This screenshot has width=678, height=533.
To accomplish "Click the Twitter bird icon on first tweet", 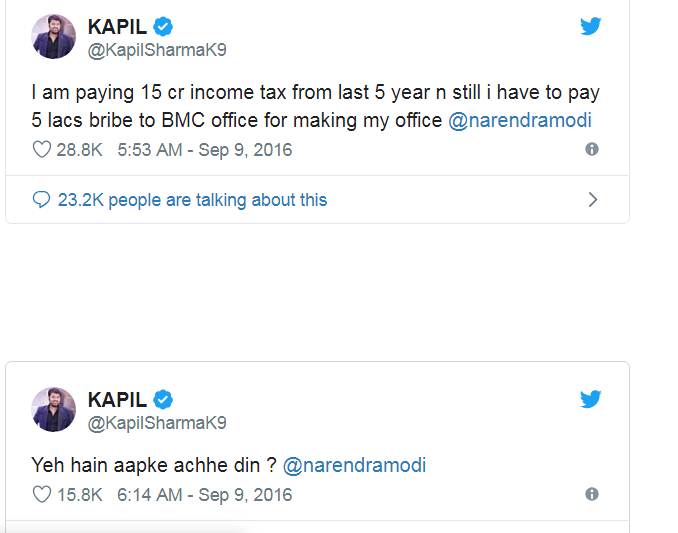I will coord(590,27).
